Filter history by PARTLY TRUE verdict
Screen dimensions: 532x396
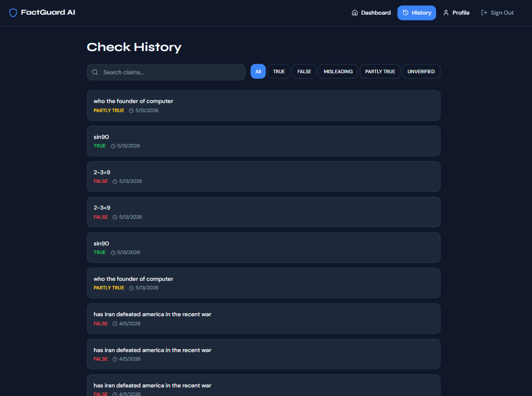coord(380,71)
